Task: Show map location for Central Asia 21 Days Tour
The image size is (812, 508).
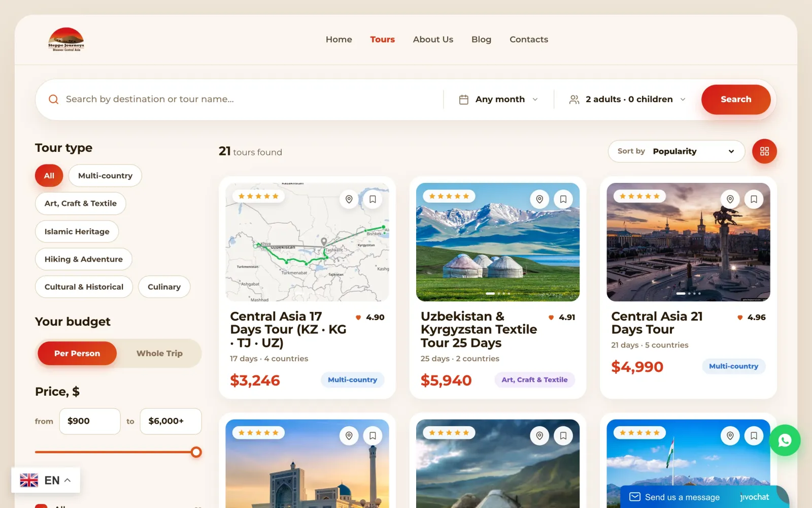Action: click(x=730, y=199)
